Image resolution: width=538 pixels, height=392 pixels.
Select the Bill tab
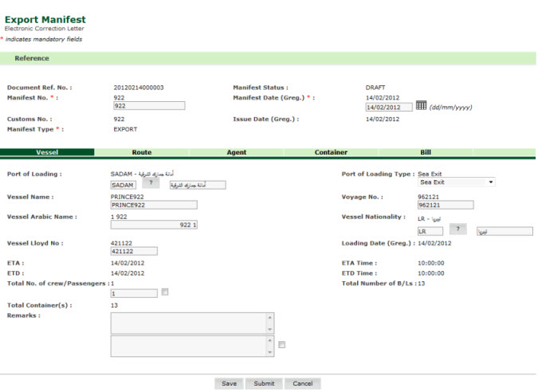click(x=426, y=152)
